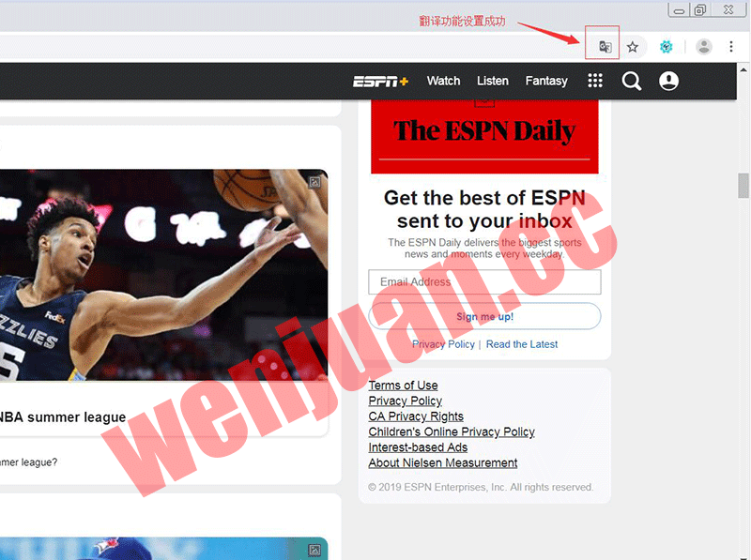Open the Terms of Use link
Viewport: 751px width, 560px height.
[x=403, y=386]
